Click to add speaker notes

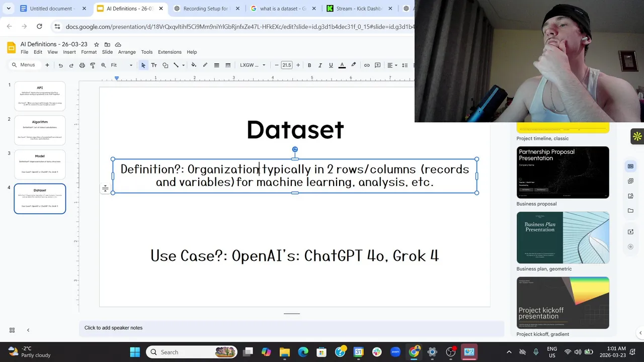pos(292,328)
